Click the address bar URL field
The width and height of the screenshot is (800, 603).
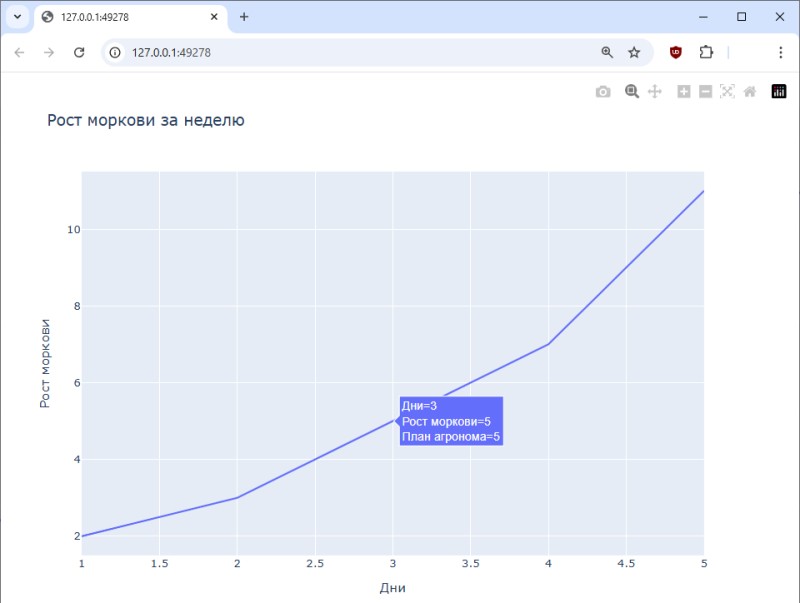point(350,52)
